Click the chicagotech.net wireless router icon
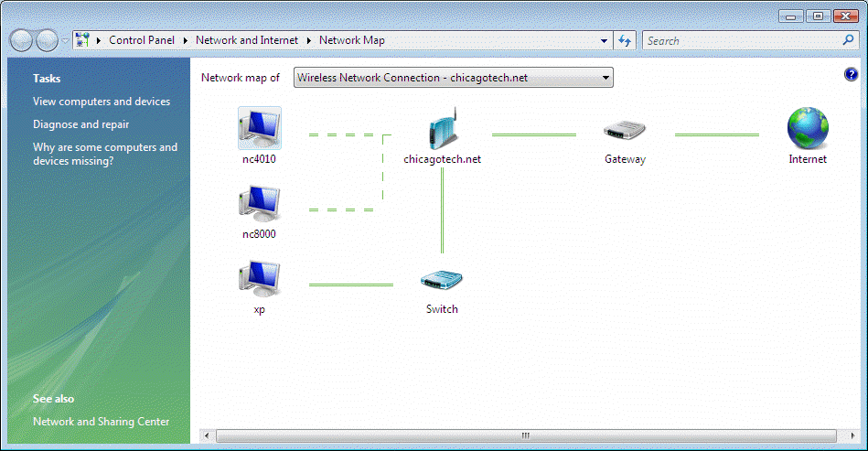Viewport: 868px width, 451px height. [x=443, y=128]
